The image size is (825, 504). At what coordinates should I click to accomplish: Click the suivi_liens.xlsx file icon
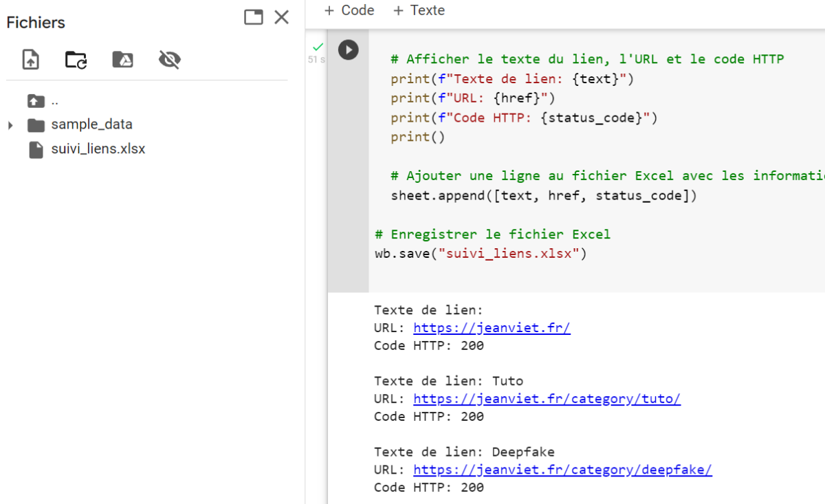[35, 149]
